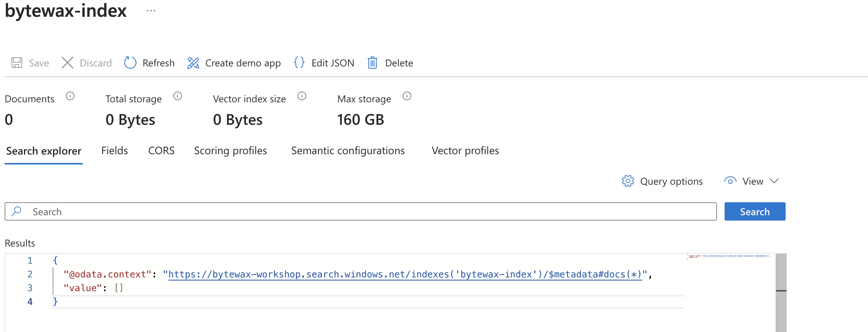This screenshot has height=332, width=868.
Task: Open the Query options gear icon
Action: point(628,181)
